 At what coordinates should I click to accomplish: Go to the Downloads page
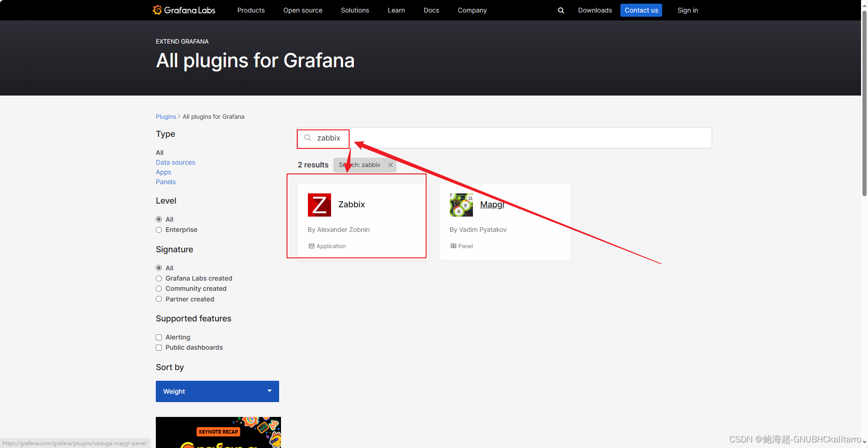(x=595, y=10)
